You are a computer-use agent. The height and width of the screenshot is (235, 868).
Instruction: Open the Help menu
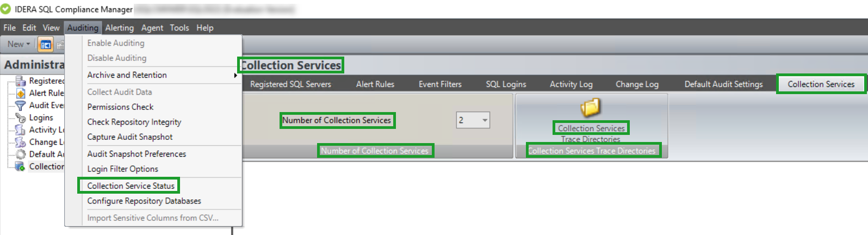click(x=205, y=28)
